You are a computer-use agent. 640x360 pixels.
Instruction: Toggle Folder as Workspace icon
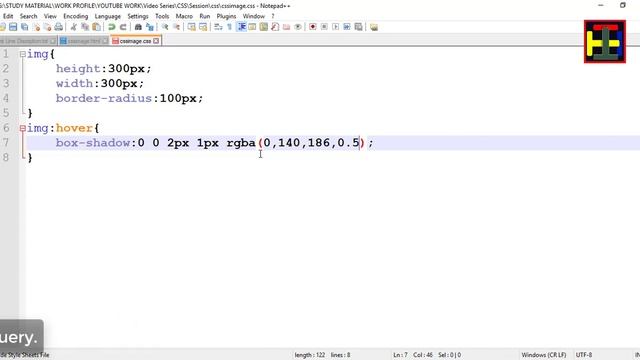pos(287,27)
